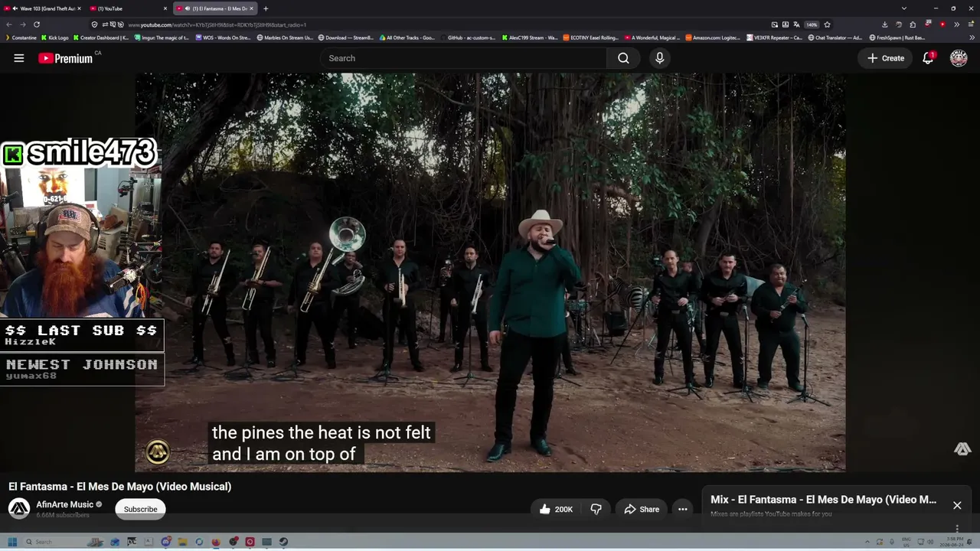Like the El Fantasma video

click(556, 509)
